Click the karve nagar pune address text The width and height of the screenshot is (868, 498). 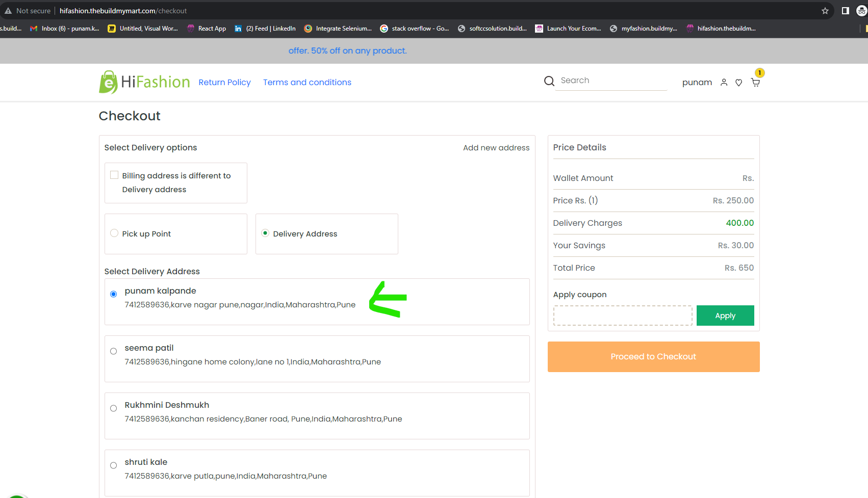tap(240, 305)
